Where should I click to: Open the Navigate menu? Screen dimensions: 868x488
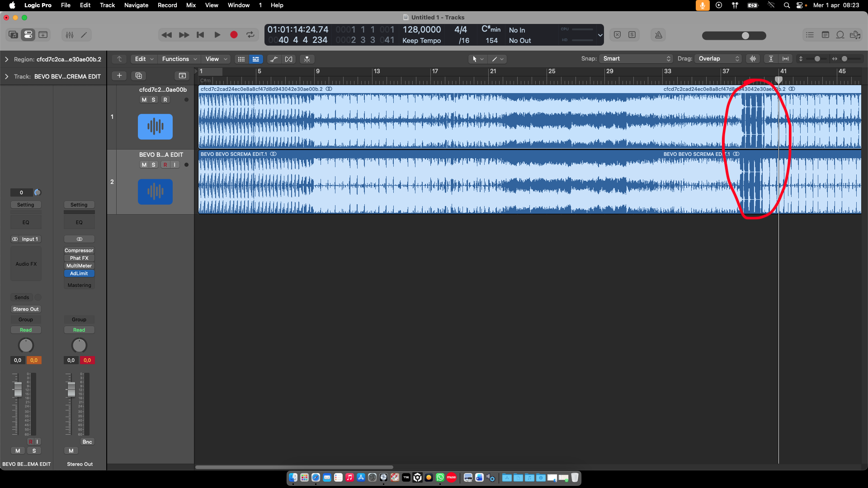tap(136, 5)
